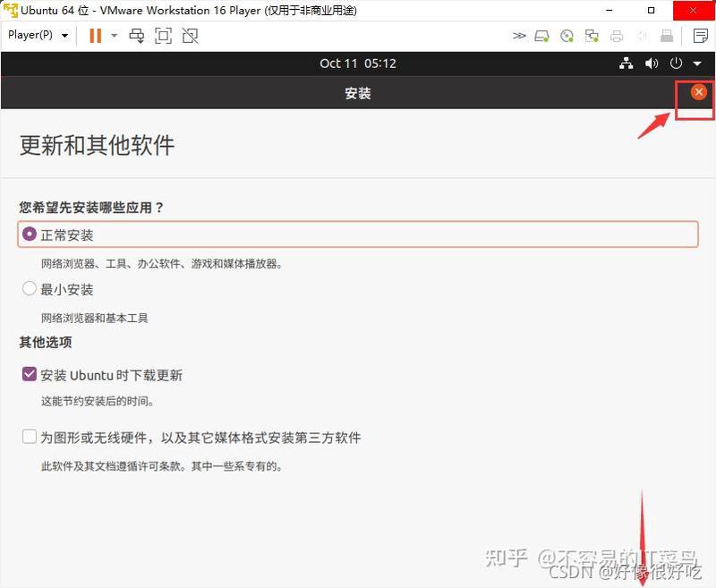Viewport: 716px width, 588px height.
Task: Click the network adapter device icon
Action: click(592, 36)
